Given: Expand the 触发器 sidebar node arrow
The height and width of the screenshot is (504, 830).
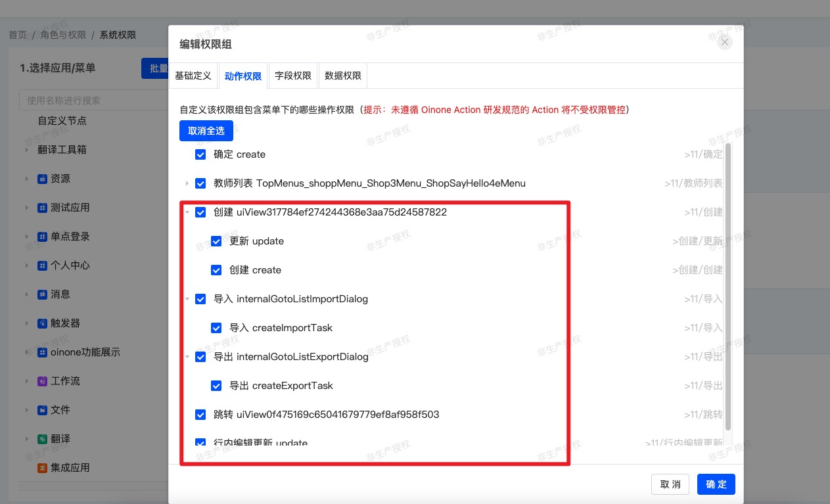Looking at the screenshot, I should [x=27, y=323].
